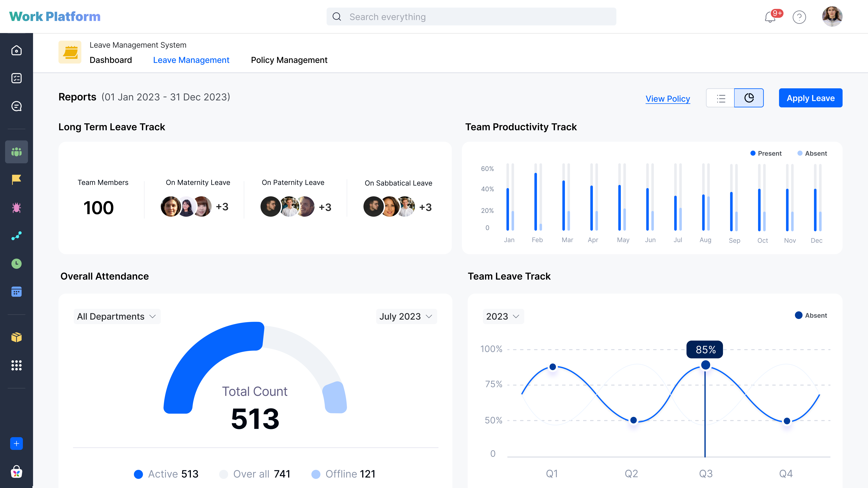Viewport: 868px width, 488px height.
Task: Click first avatar under On Maternity Leave
Action: pyautogui.click(x=170, y=207)
